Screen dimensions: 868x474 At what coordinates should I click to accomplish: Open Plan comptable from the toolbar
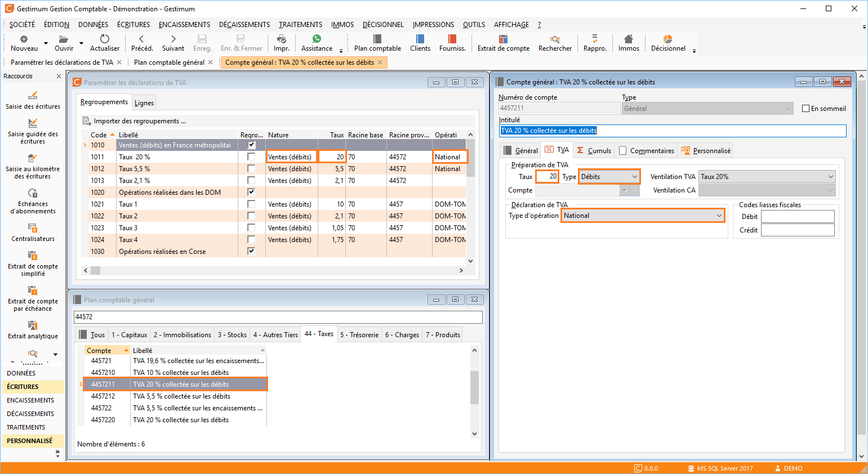click(377, 39)
